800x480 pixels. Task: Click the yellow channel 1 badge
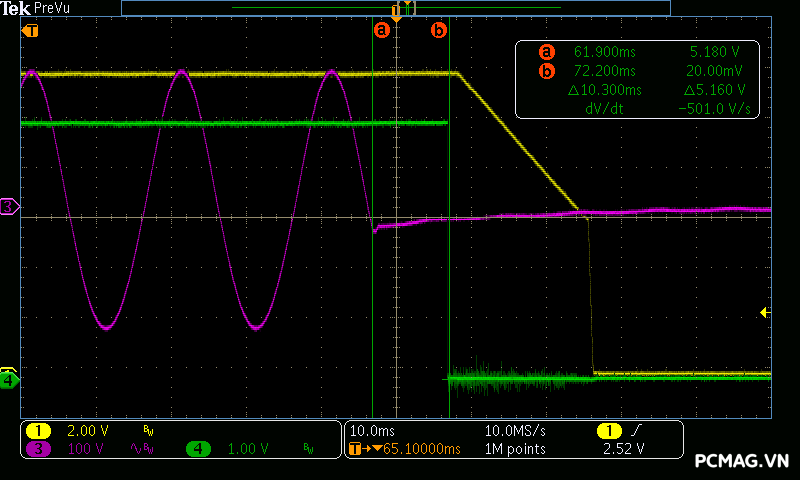pyautogui.click(x=38, y=430)
